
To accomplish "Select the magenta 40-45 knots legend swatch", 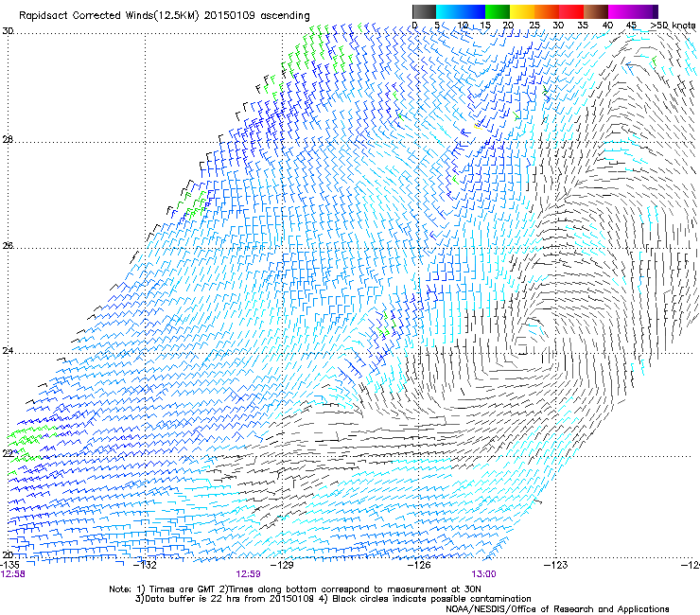I will 621,11.
